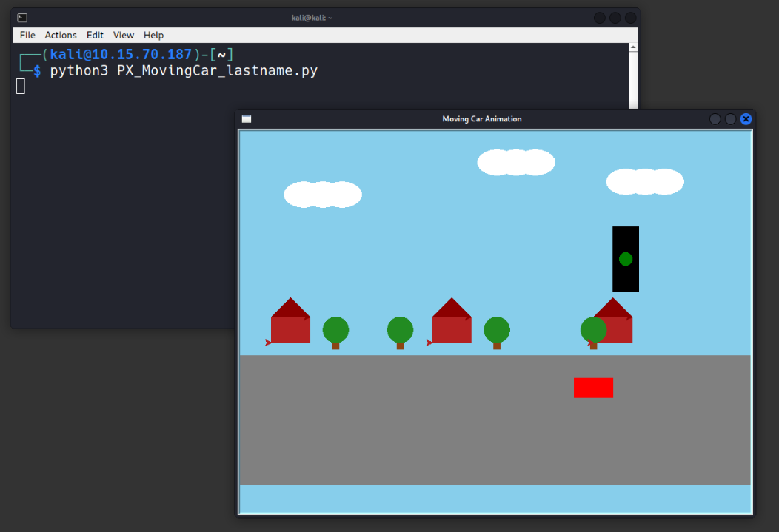Click the green lamp on the traffic light
This screenshot has height=532, width=779.
pos(626,259)
